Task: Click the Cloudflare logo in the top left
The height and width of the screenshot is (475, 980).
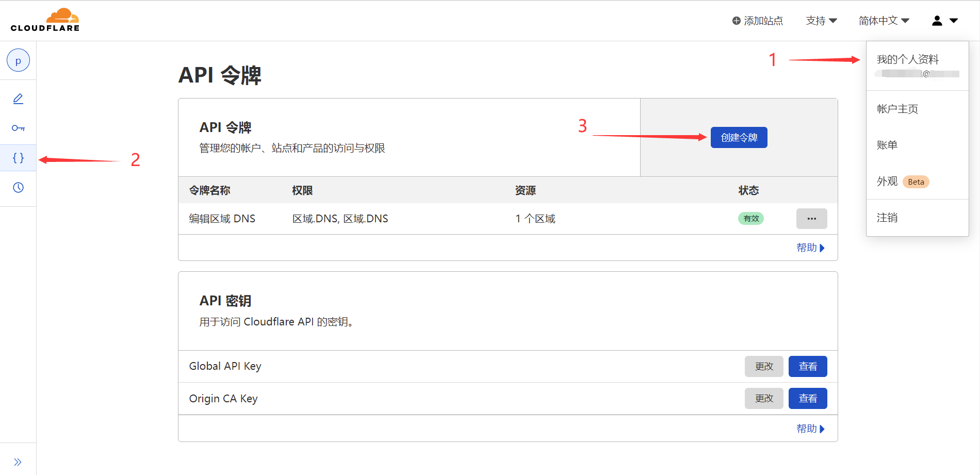Action: point(45,19)
